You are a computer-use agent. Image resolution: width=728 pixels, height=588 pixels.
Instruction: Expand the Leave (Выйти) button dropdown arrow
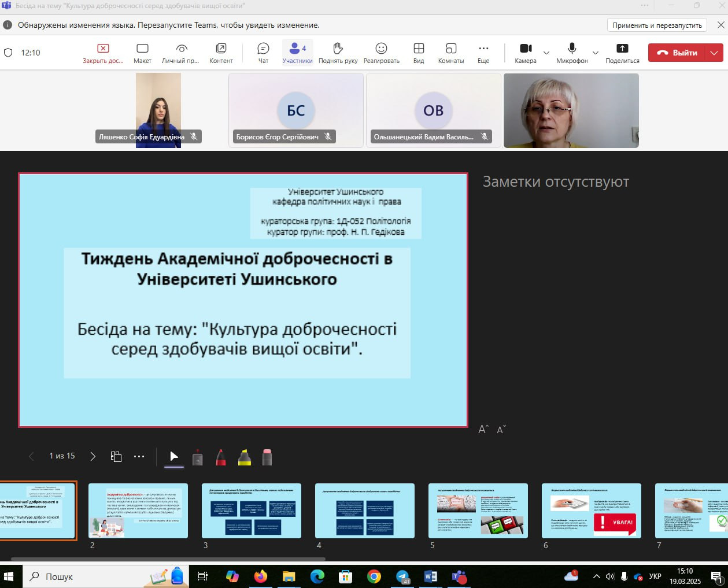click(715, 53)
